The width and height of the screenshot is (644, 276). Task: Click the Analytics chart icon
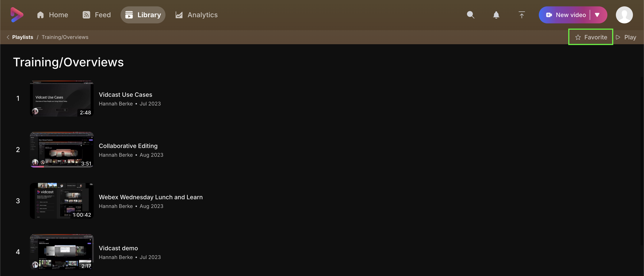point(179,15)
